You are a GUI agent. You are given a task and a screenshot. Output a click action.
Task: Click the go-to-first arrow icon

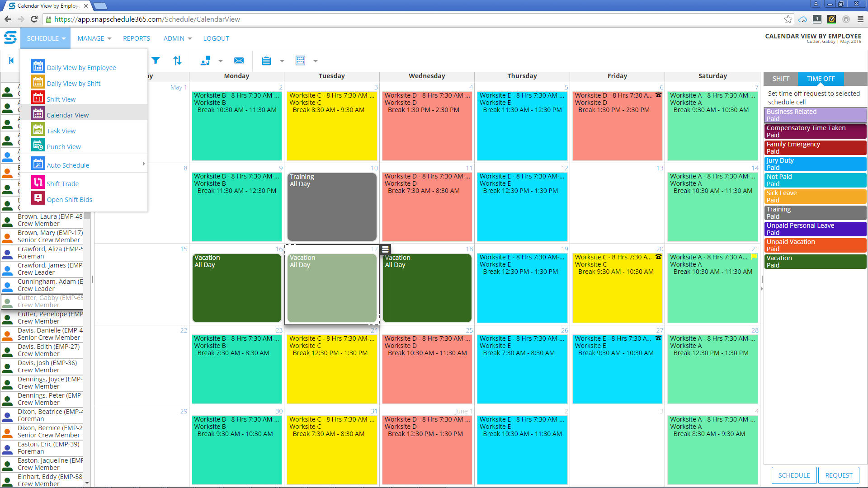pyautogui.click(x=11, y=61)
